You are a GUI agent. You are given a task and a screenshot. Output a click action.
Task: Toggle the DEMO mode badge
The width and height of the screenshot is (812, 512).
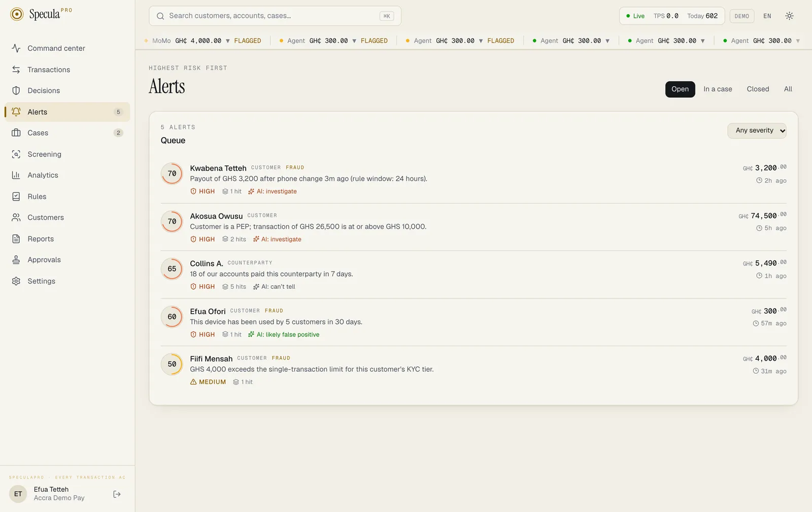coord(741,16)
